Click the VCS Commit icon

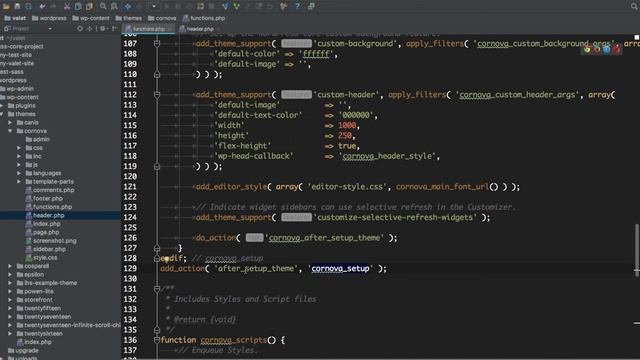point(237,7)
